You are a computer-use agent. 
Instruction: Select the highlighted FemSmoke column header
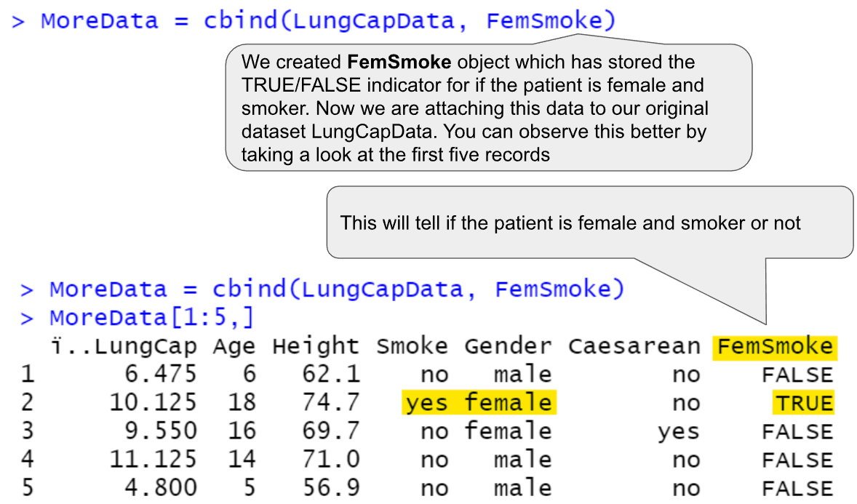(774, 347)
